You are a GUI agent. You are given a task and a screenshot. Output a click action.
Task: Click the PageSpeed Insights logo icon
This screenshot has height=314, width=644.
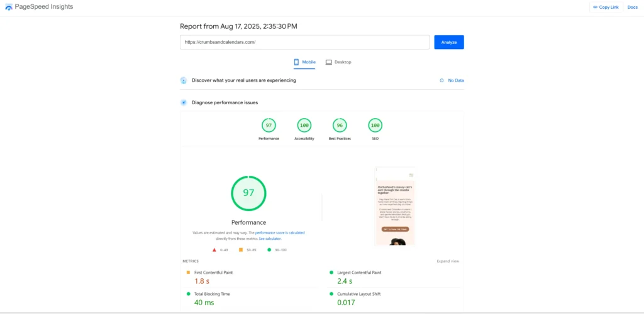9,7
